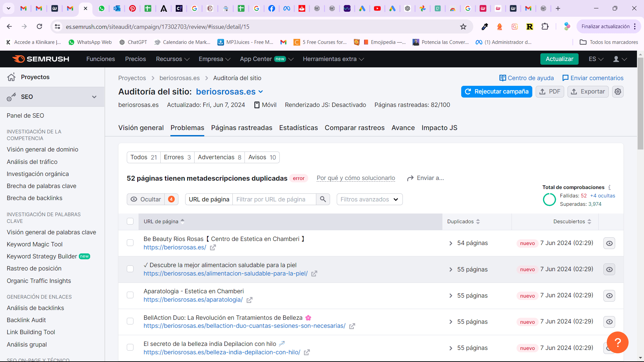This screenshot has height=362, width=644.
Task: Open the user account icon
Action: click(x=620, y=59)
